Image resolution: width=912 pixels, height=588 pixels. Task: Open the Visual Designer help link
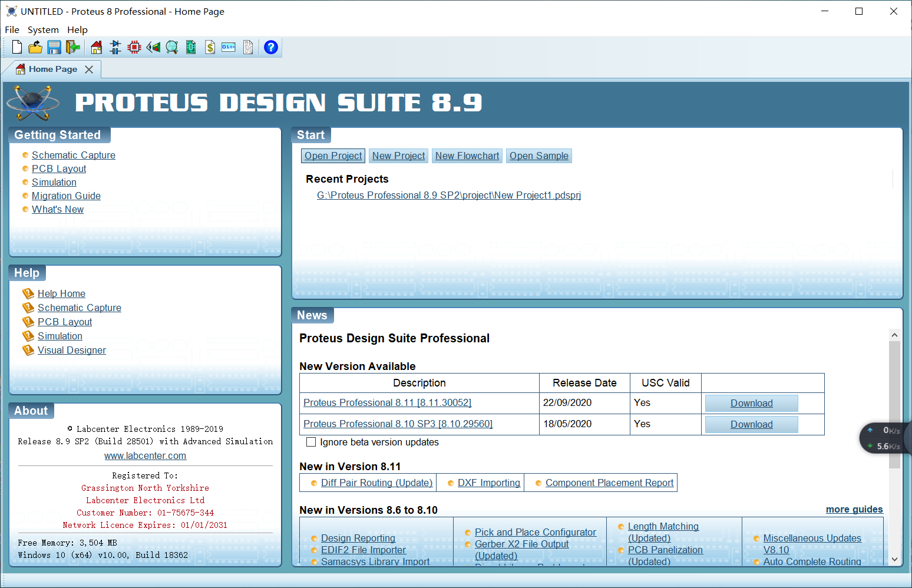72,350
